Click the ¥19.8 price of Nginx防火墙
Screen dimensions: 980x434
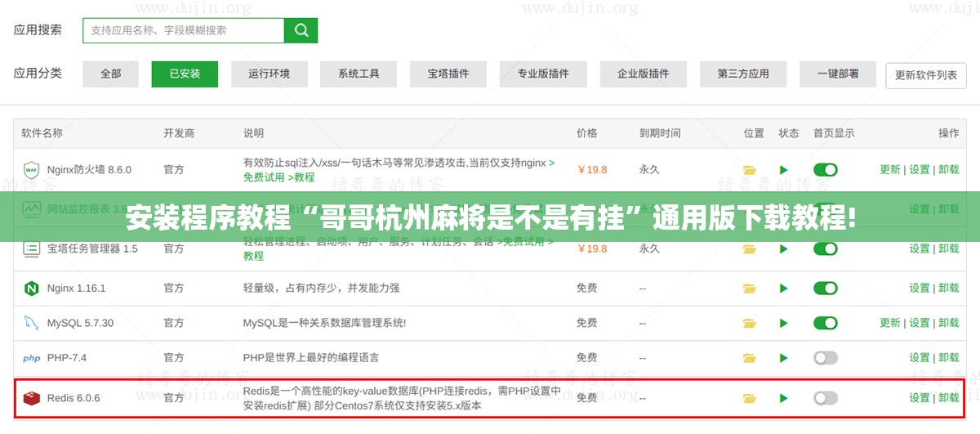click(592, 170)
